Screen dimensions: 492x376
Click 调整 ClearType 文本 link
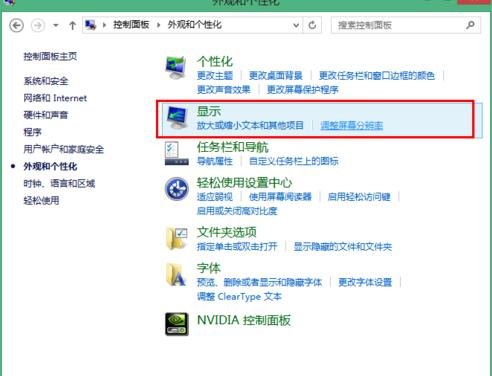(x=239, y=296)
